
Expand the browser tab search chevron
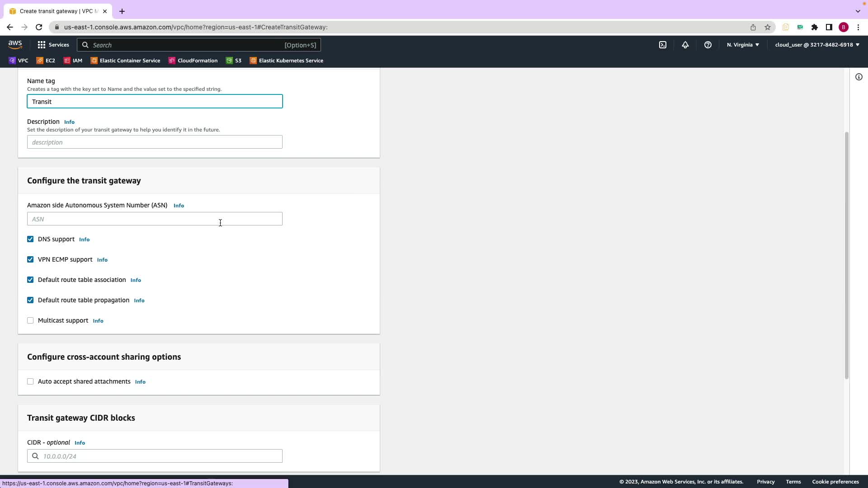[x=858, y=11]
